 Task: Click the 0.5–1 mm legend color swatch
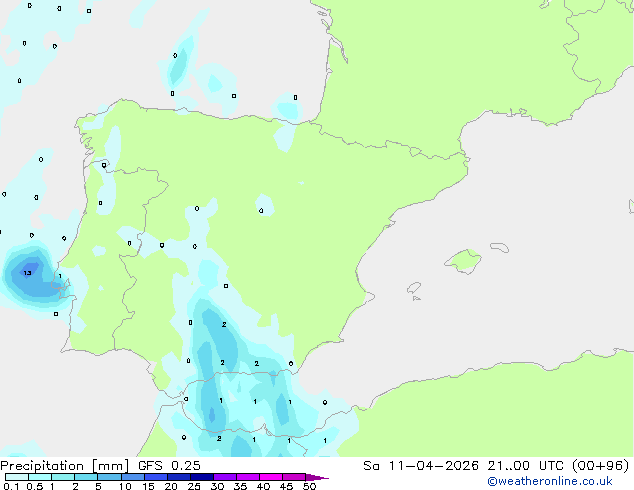pos(40,477)
